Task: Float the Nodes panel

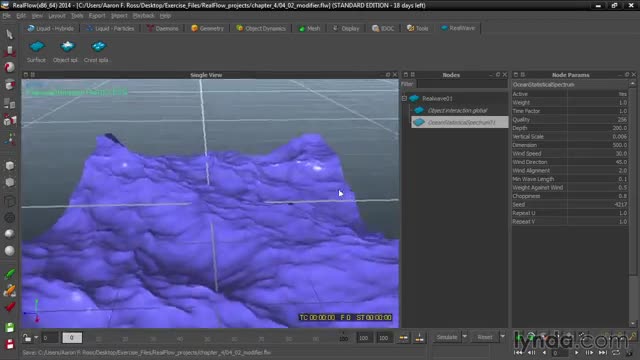Action: pyautogui.click(x=498, y=75)
